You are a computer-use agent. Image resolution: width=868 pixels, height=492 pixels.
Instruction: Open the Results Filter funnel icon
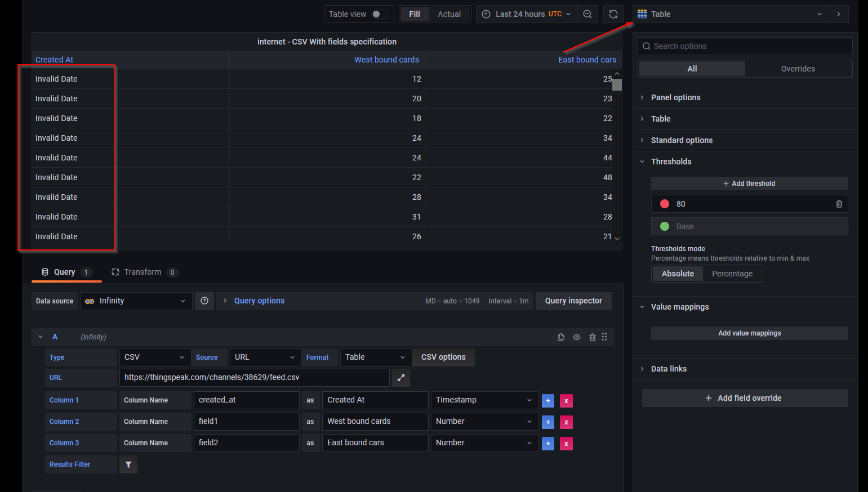point(128,464)
